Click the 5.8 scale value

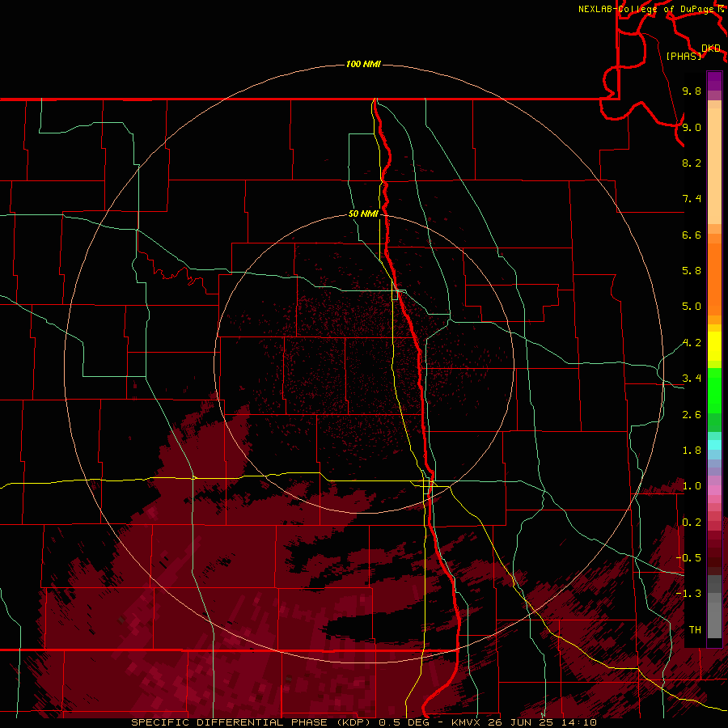click(x=692, y=271)
